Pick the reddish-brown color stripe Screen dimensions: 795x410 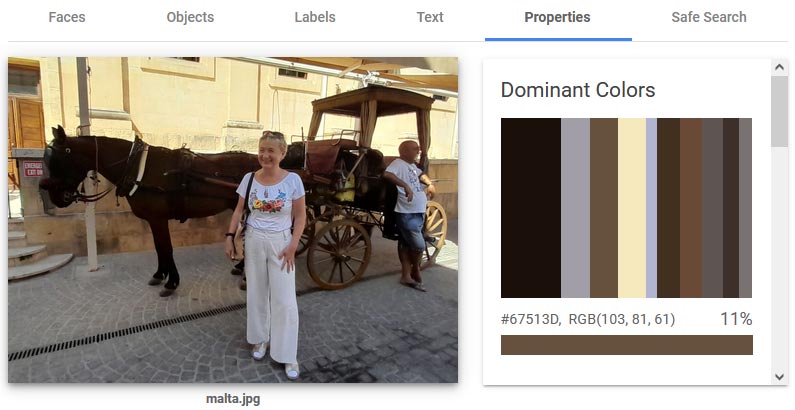click(691, 208)
